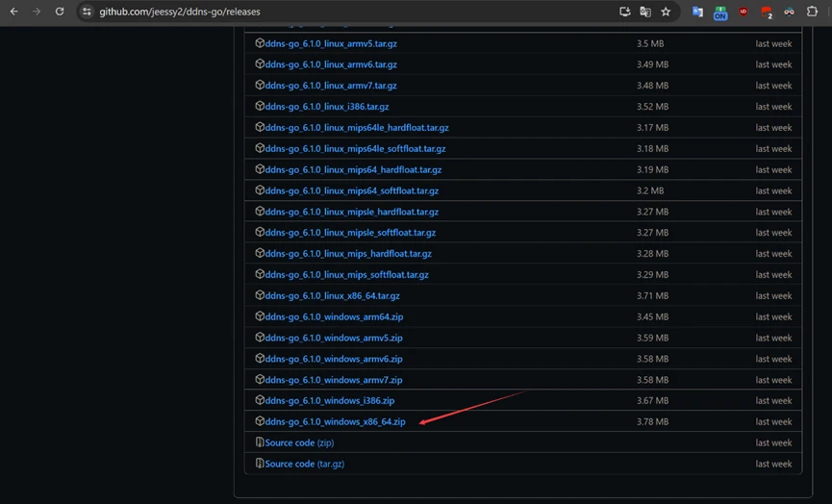The image size is (832, 504).
Task: Click package icon beside linux_x86_64 asset
Action: pos(260,295)
